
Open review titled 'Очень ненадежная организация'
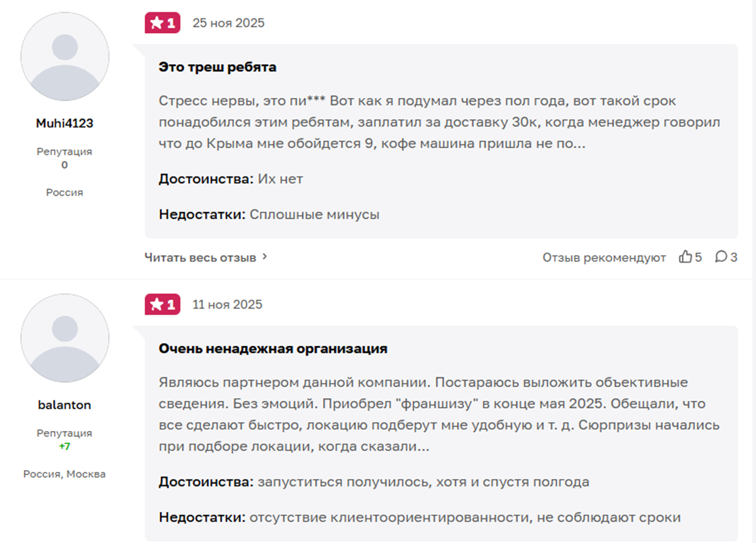click(x=273, y=349)
